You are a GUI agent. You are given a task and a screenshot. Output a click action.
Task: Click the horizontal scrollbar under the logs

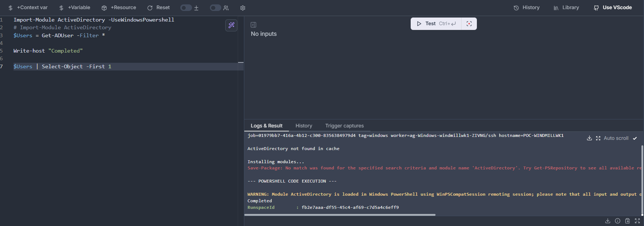coord(340,215)
